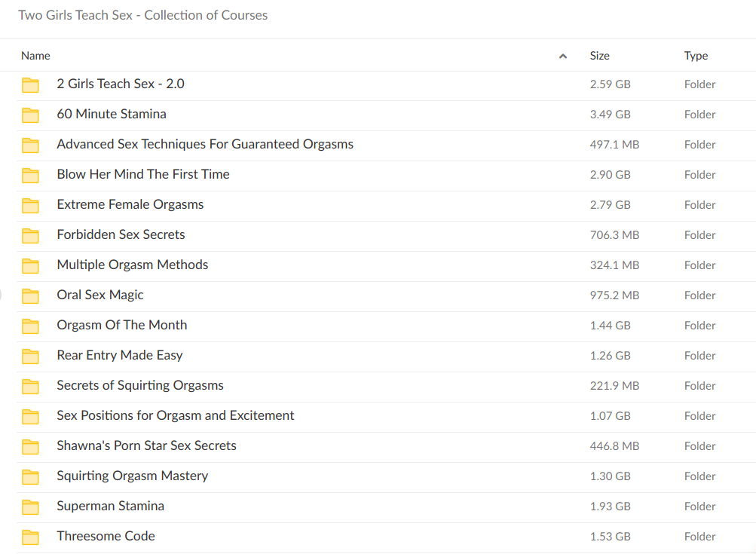Open the Extreme Female Orgasms folder name
This screenshot has width=756, height=554.
(x=130, y=204)
